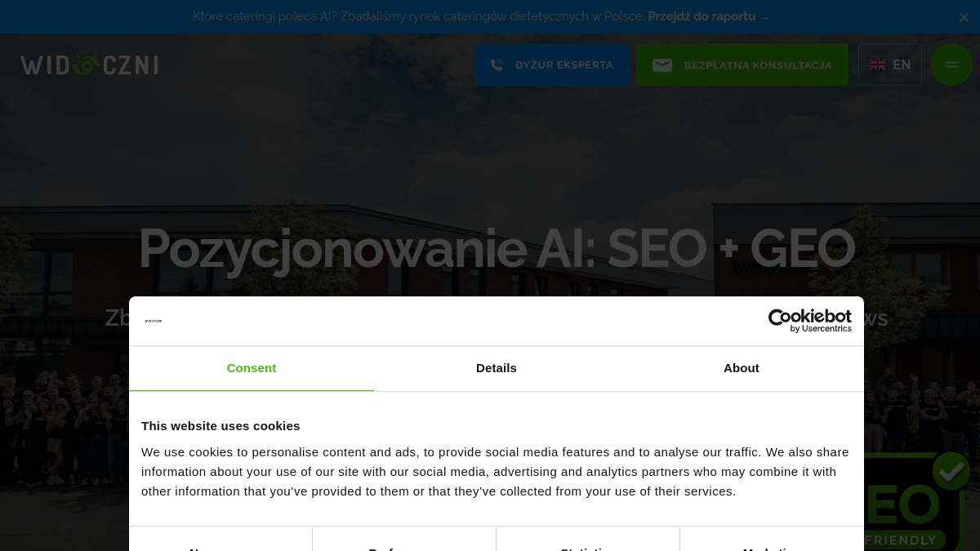Open the Przejdź do raportu link
This screenshot has height=551, width=980.
pos(702,16)
